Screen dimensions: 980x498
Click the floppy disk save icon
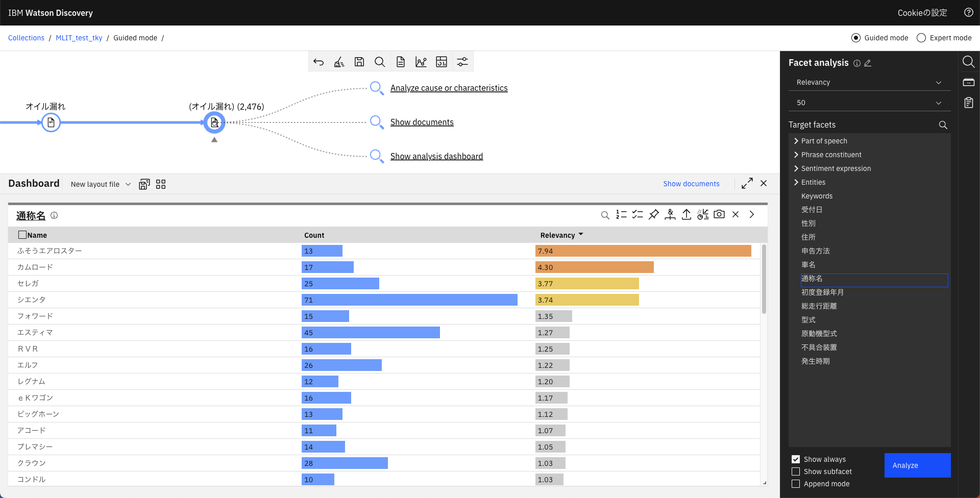click(359, 62)
